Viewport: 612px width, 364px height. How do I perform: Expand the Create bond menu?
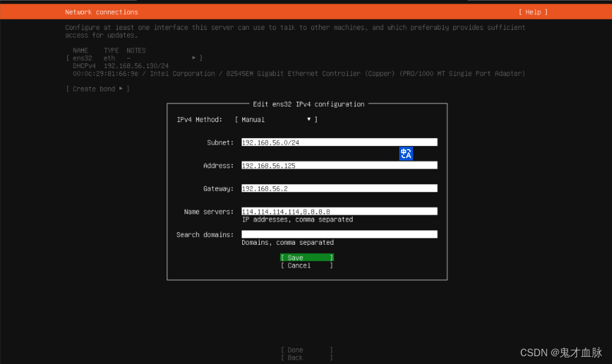pyautogui.click(x=97, y=88)
